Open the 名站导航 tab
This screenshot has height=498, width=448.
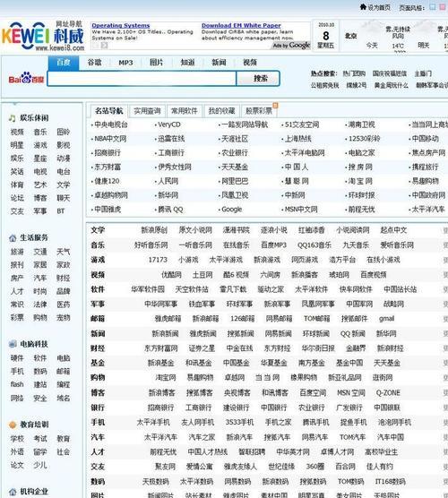[108, 111]
